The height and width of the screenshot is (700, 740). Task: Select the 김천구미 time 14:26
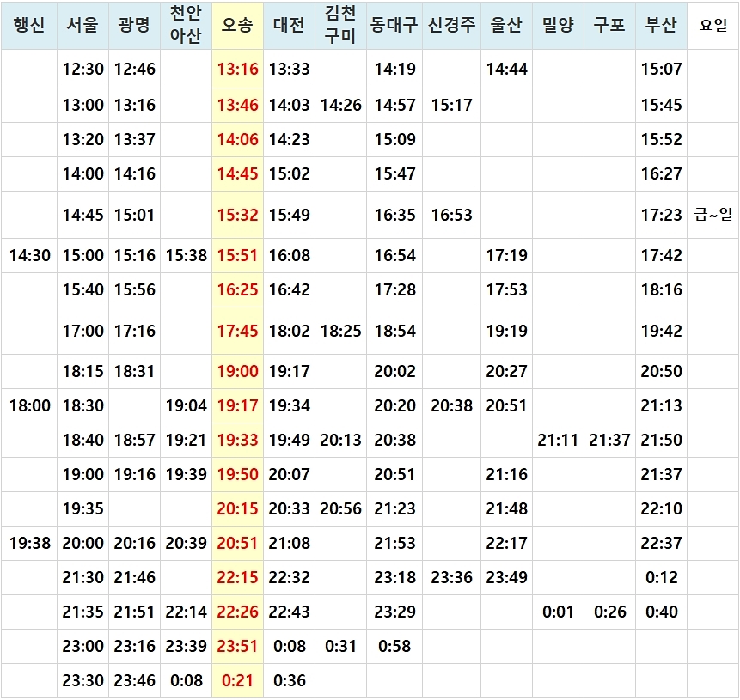340,105
